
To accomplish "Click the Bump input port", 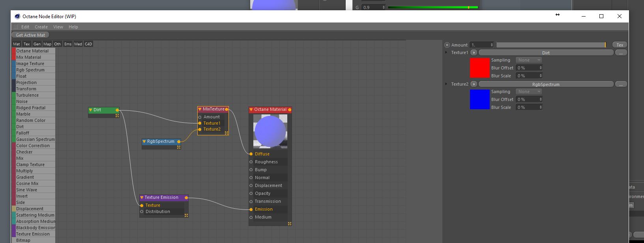I will (251, 170).
